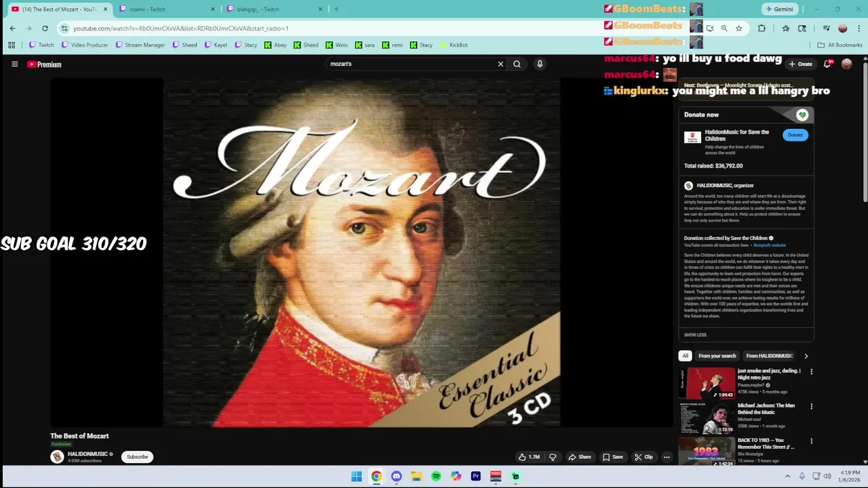Viewport: 868px width, 488px height.
Task: Like the video with thumbs up
Action: coord(529,457)
